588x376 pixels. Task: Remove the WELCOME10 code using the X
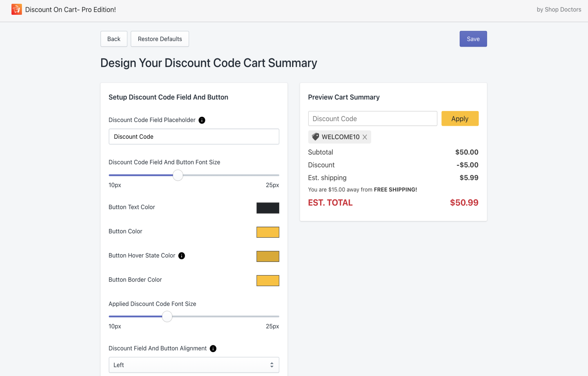tap(365, 137)
